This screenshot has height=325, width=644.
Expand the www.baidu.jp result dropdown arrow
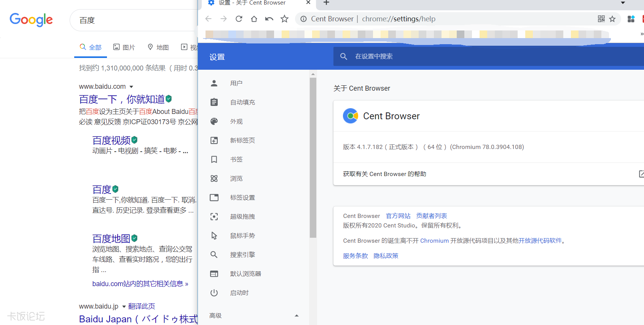[x=124, y=307]
